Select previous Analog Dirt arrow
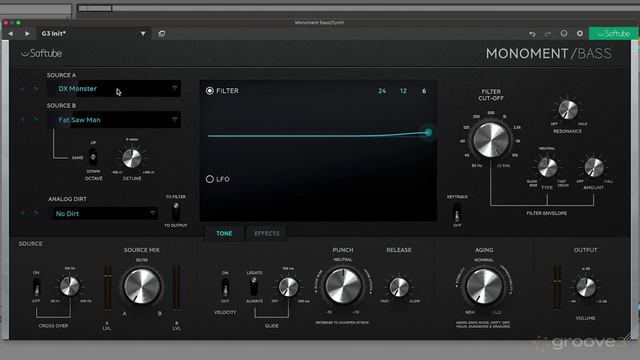The image size is (640, 360). pos(22,213)
